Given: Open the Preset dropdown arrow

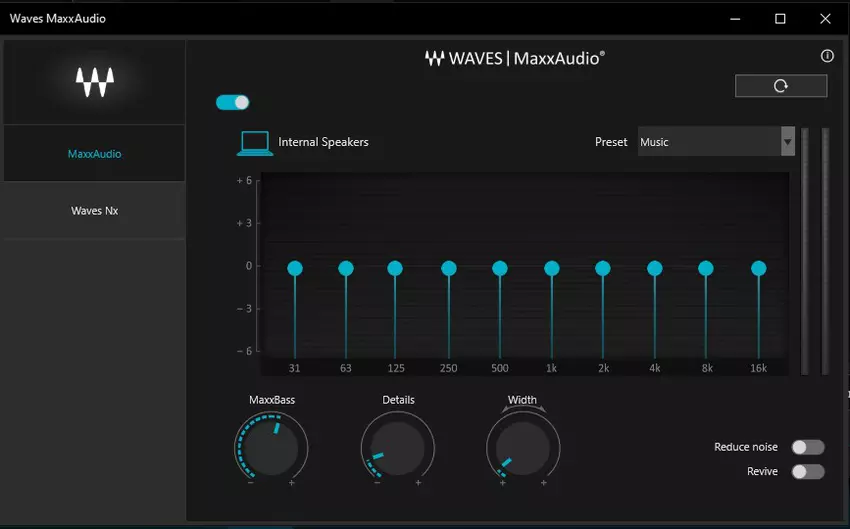Looking at the screenshot, I should [787, 142].
